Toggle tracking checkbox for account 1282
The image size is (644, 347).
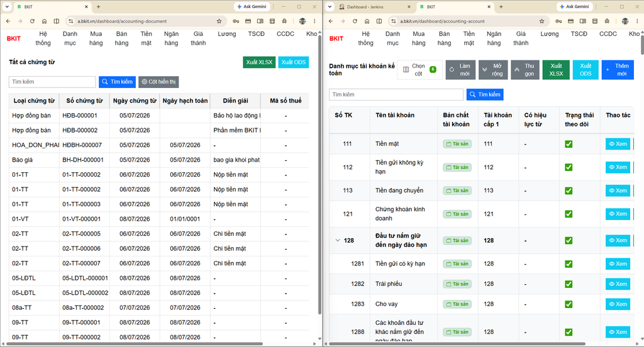569,284
